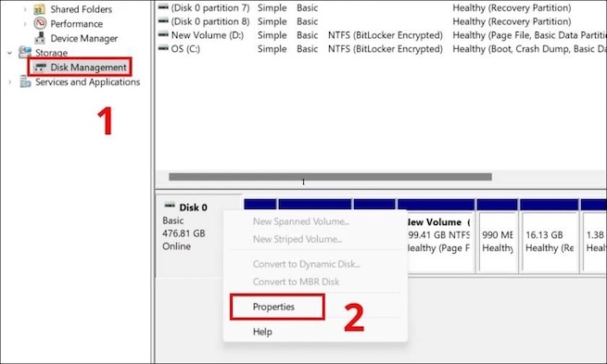
Task: Click the Performance monitor icon
Action: click(40, 23)
